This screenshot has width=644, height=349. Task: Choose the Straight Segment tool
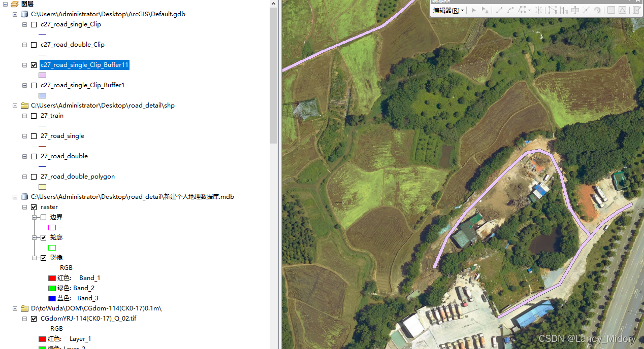(499, 10)
